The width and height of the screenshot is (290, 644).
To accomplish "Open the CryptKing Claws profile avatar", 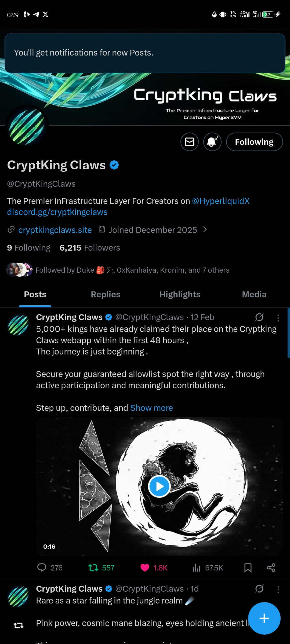I will (x=27, y=127).
